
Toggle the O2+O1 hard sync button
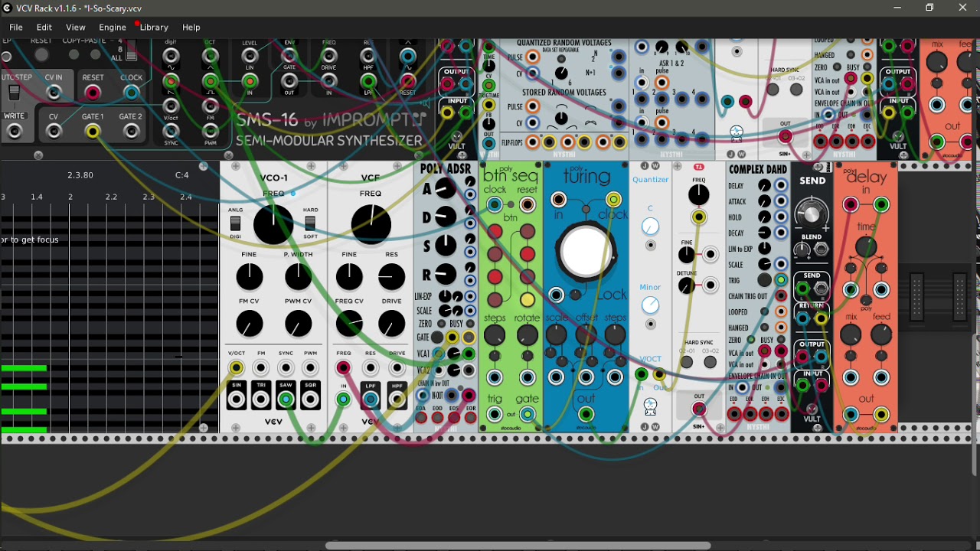pyautogui.click(x=687, y=362)
